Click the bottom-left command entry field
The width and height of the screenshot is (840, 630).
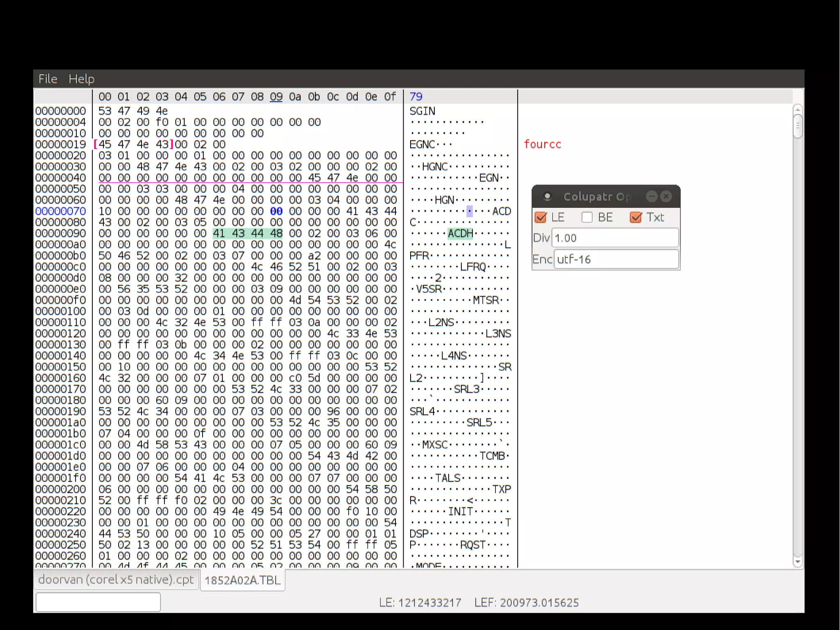click(98, 602)
